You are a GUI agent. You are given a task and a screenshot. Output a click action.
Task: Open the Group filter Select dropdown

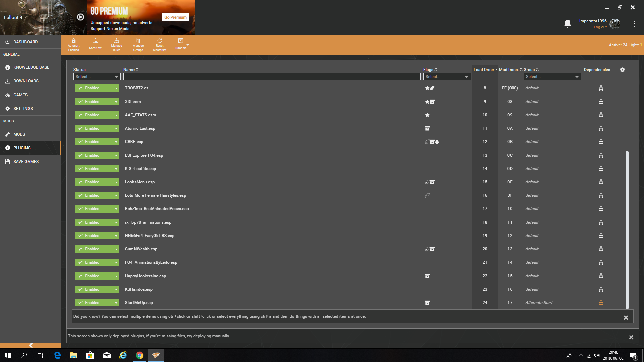552,77
